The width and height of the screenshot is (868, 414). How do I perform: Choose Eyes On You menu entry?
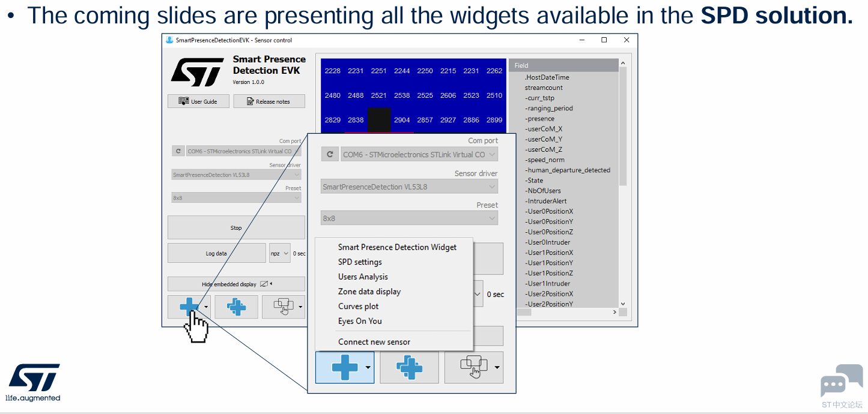360,321
